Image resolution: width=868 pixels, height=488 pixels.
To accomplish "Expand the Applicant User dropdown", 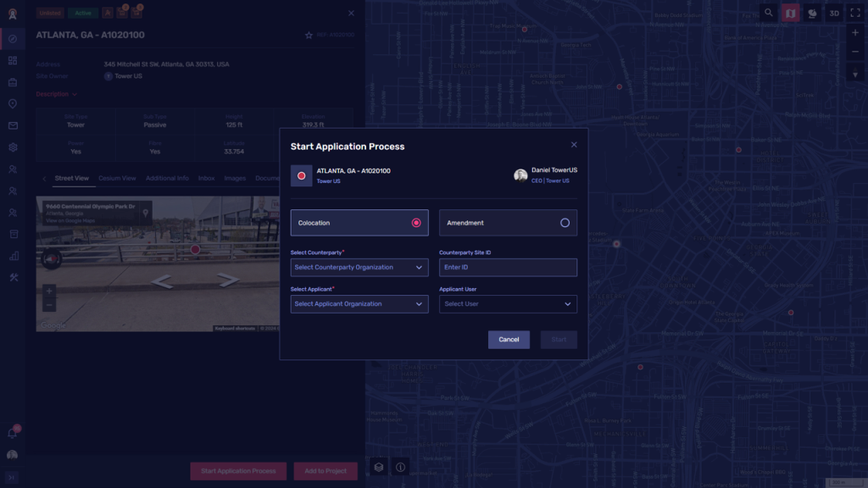I will pos(508,304).
